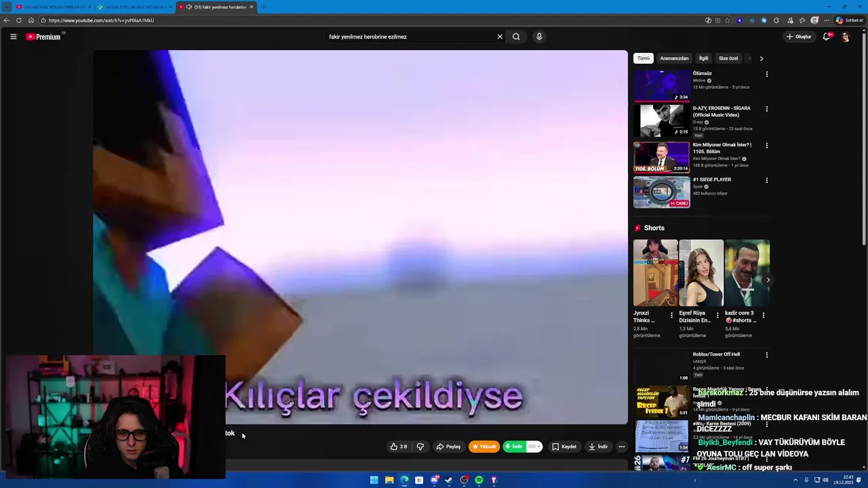Open YouTube notifications bell

pos(826,37)
